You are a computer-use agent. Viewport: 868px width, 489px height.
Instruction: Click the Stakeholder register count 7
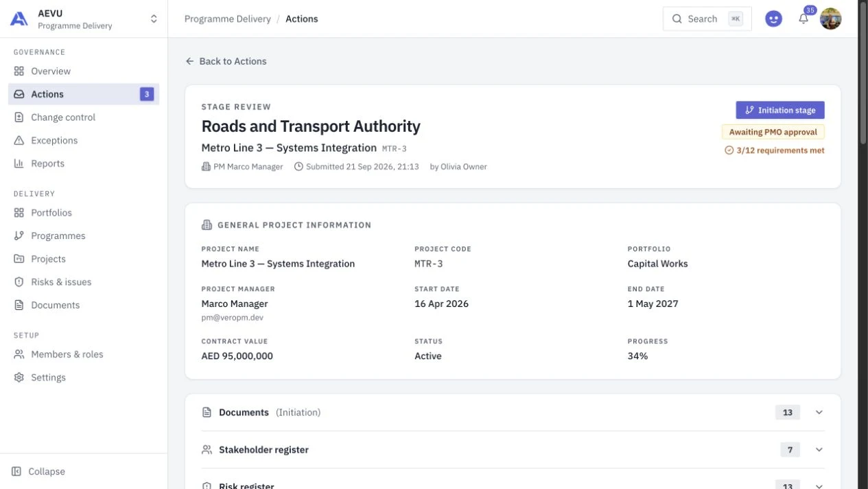[x=790, y=450]
